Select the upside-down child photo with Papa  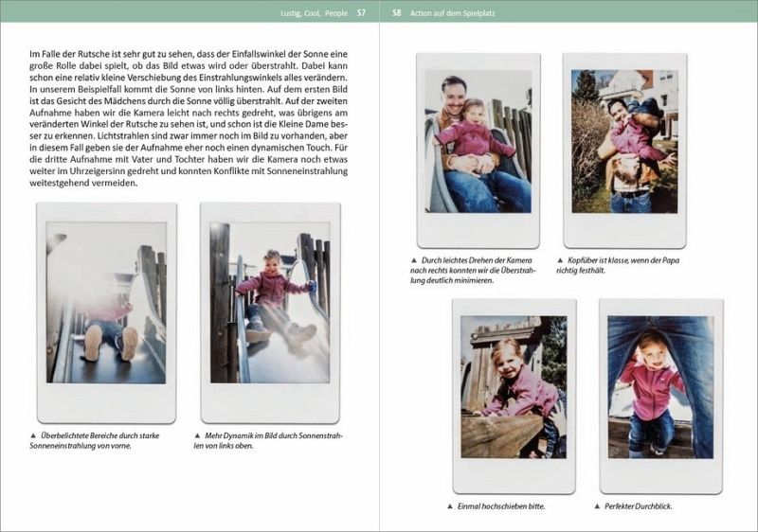[624, 140]
